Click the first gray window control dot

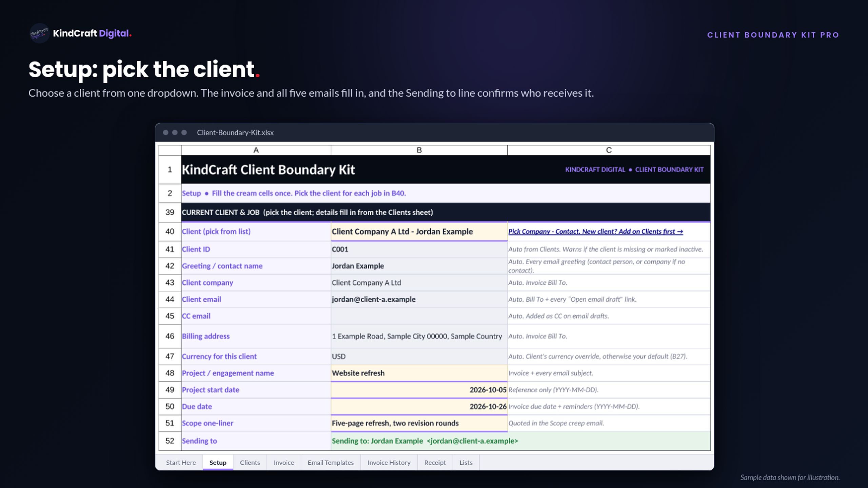[x=165, y=133]
